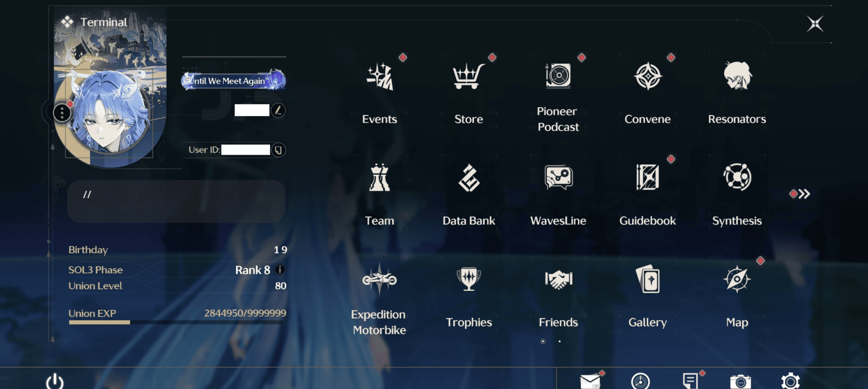
Task: Edit username with the pencil icon
Action: 278,110
